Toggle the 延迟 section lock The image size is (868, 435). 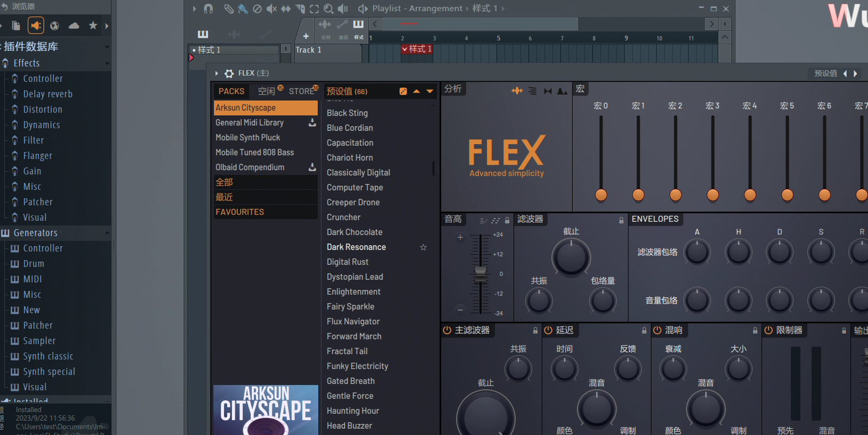coord(644,331)
